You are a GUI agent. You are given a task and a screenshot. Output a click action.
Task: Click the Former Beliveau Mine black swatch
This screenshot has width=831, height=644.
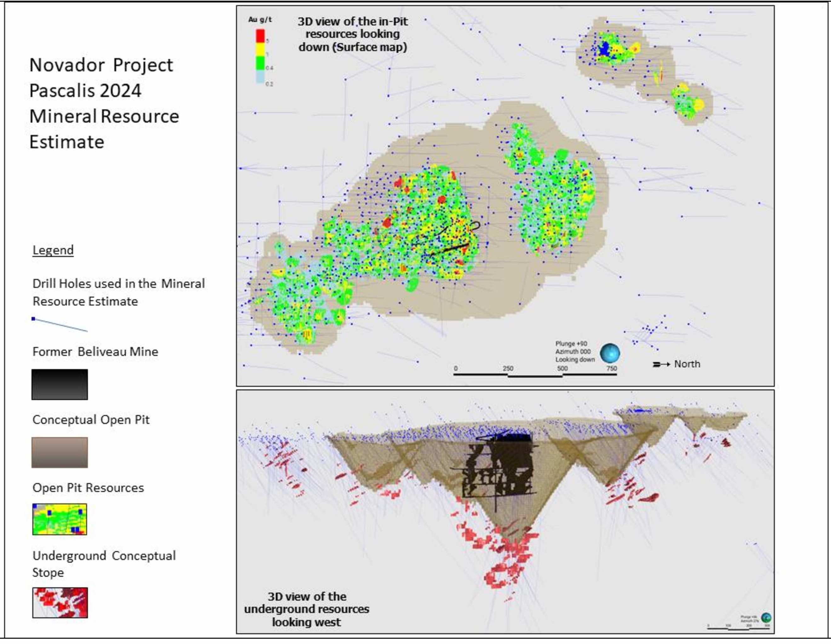[60, 384]
